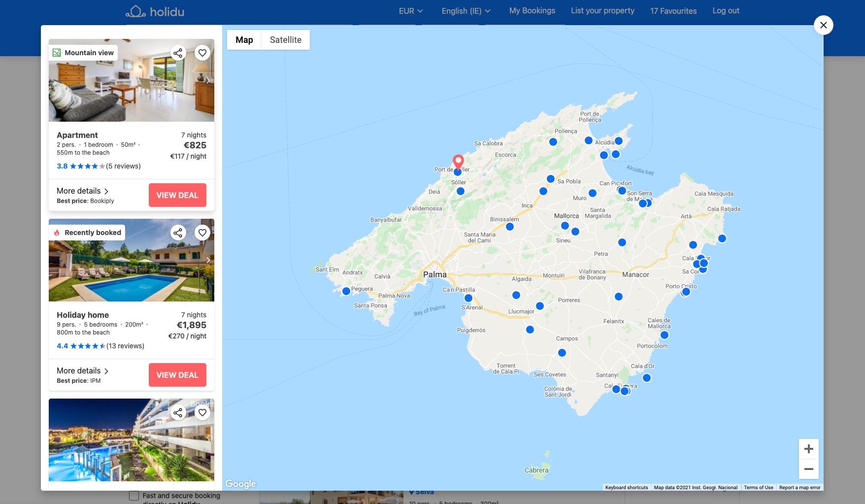The image size is (865, 504).
Task: Favourite the Apartment listing with heart icon
Action: (202, 53)
